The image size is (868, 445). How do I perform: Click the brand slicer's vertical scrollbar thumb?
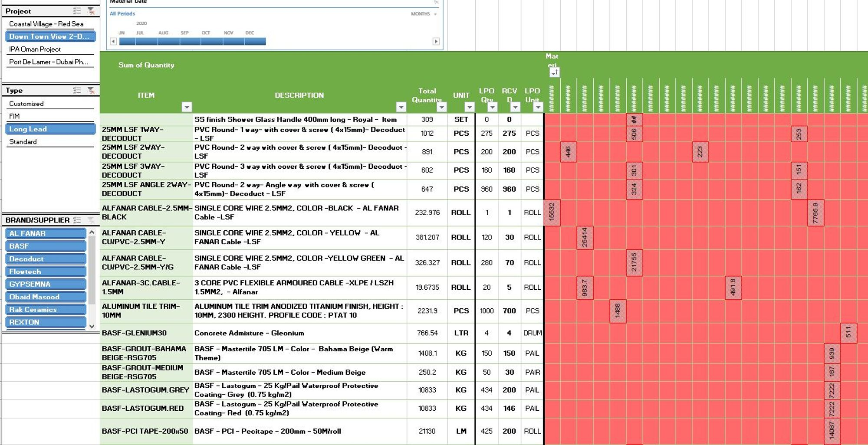point(92,270)
